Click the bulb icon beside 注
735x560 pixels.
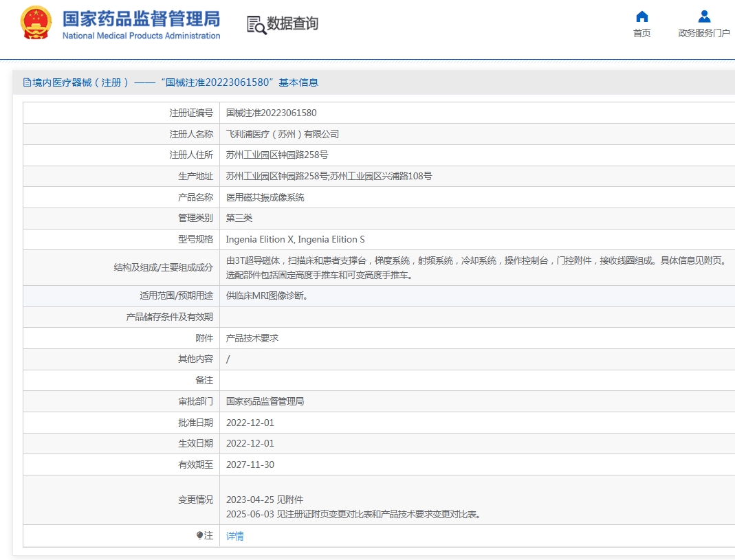point(199,535)
